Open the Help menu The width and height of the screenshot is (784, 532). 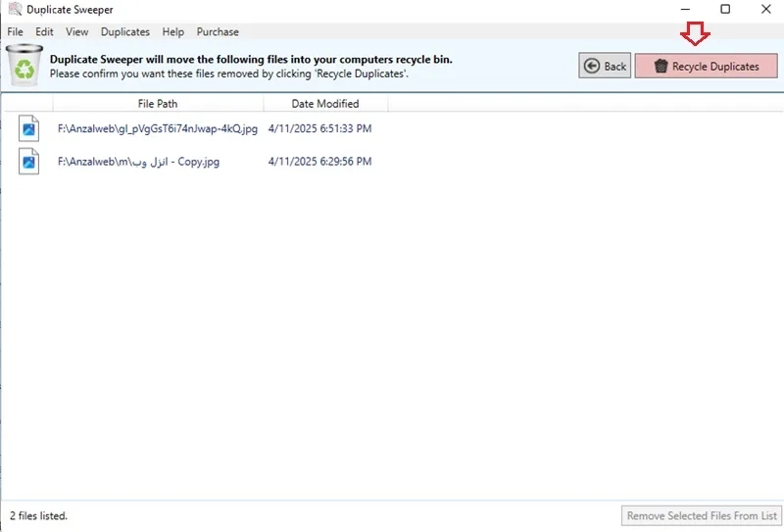pyautogui.click(x=173, y=32)
